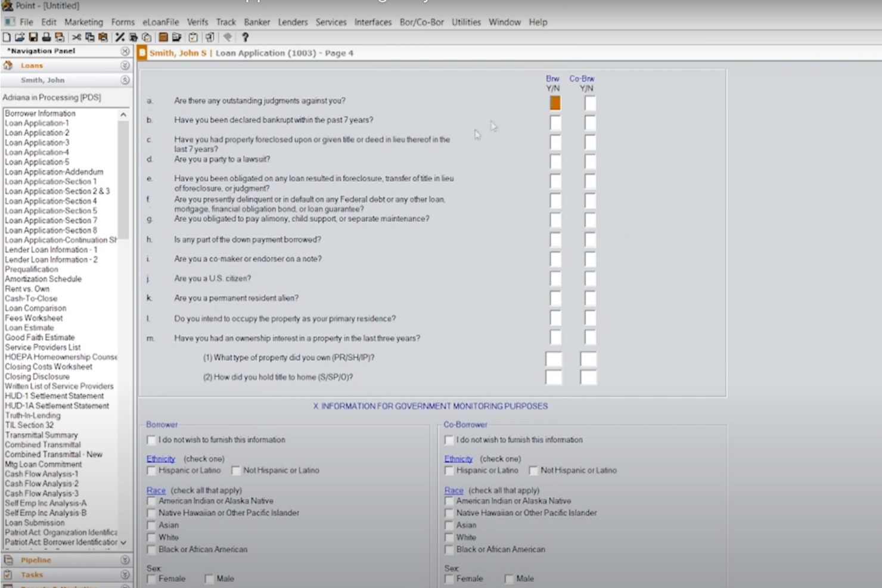Click the clipboard-check icon before the calculator
The width and height of the screenshot is (882, 588).
click(x=147, y=38)
